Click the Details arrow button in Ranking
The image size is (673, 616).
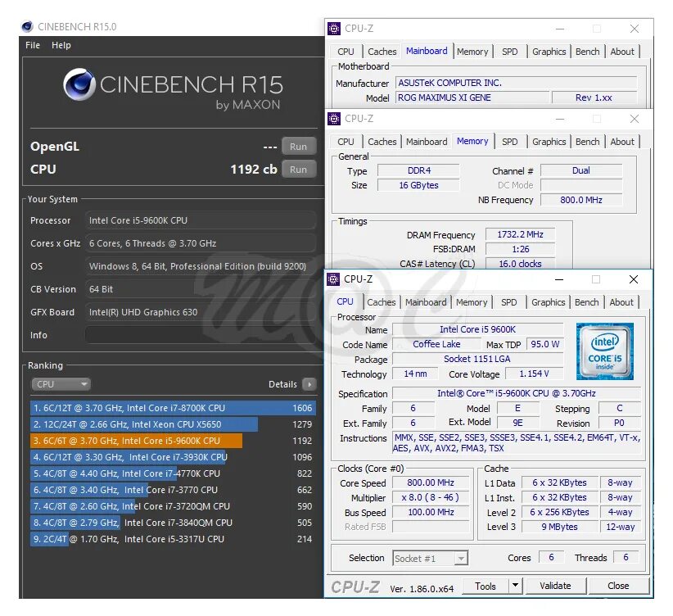tap(309, 384)
